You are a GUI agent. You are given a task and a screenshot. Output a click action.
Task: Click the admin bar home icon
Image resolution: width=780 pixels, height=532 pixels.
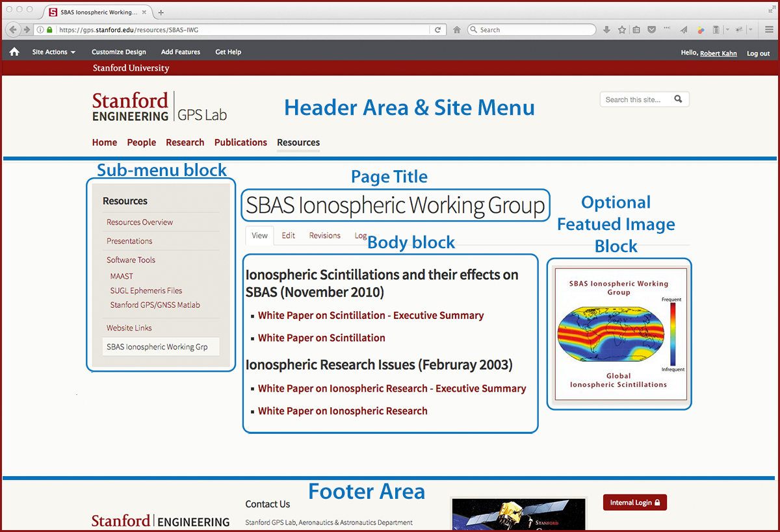pyautogui.click(x=14, y=52)
